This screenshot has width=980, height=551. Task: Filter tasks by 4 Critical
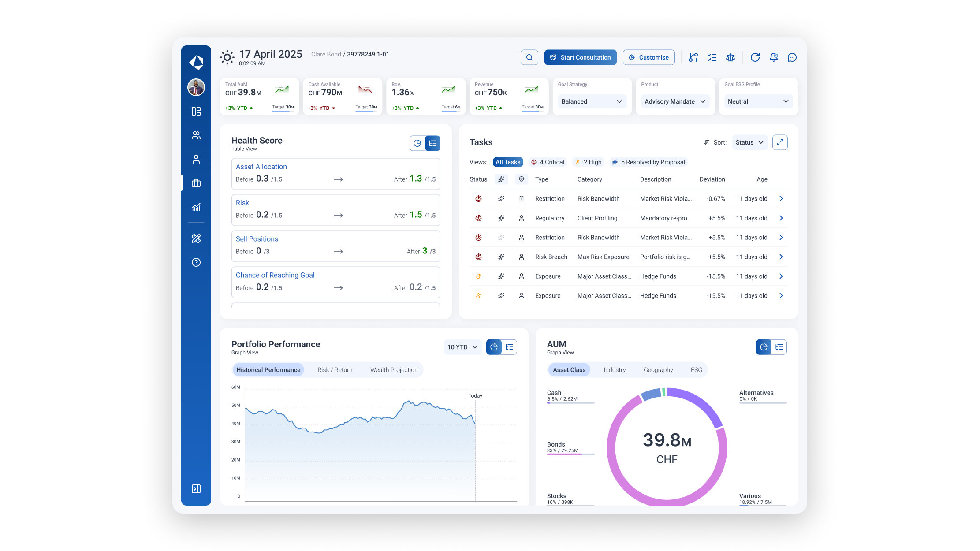[x=548, y=162]
